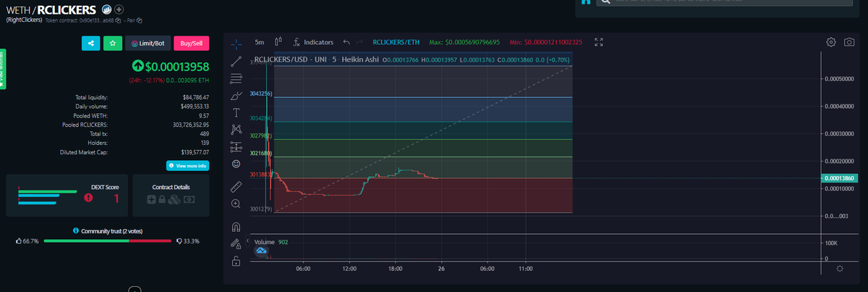Click the Holders count 139
868x292 pixels.
(x=205, y=143)
